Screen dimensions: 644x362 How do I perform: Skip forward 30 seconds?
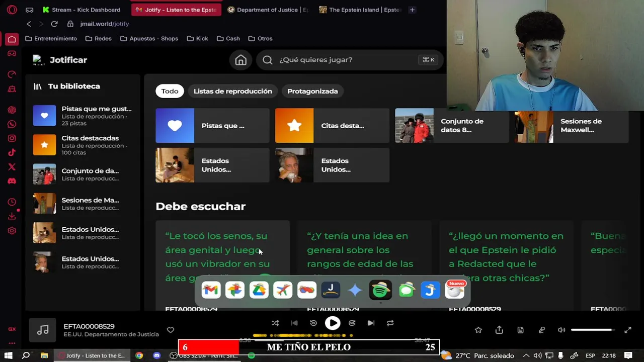click(x=352, y=323)
